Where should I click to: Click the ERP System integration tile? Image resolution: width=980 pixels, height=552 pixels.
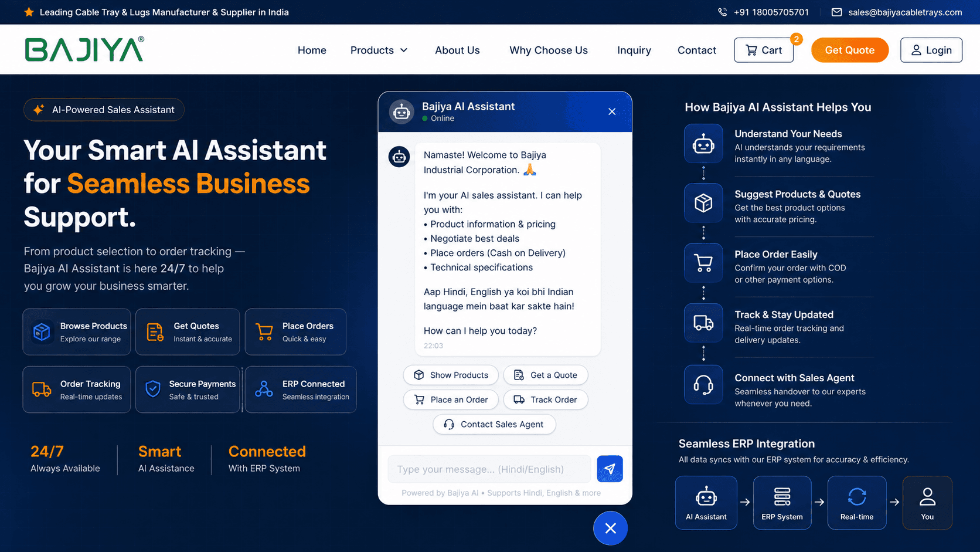(x=782, y=503)
